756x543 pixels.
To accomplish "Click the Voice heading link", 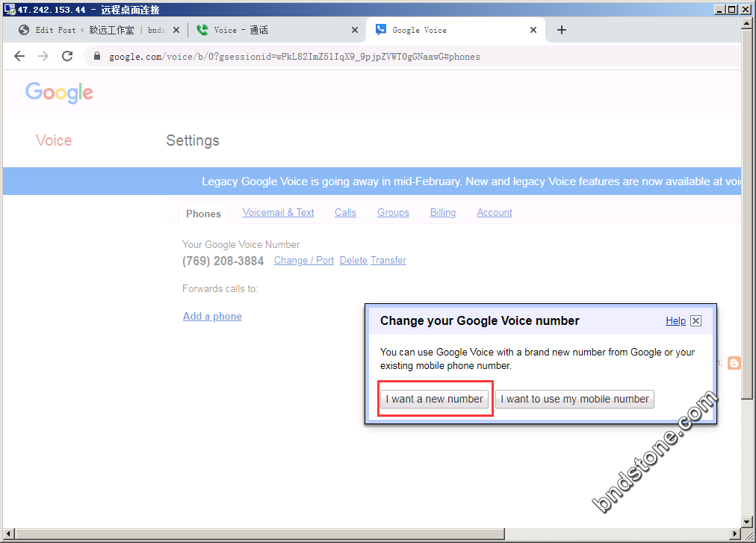I will pos(54,140).
